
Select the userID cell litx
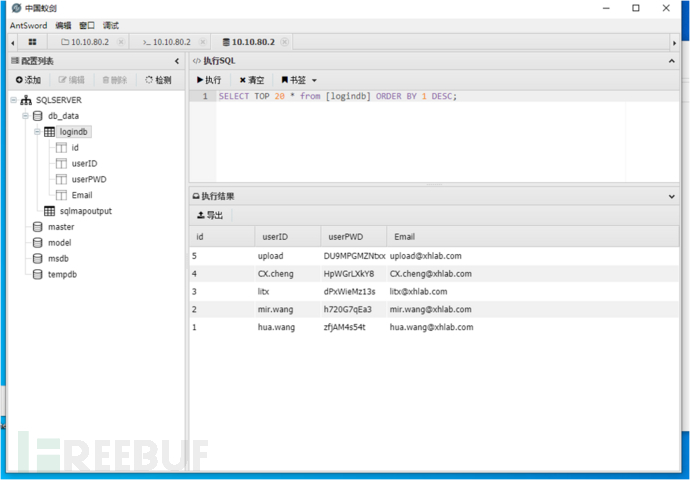point(263,292)
